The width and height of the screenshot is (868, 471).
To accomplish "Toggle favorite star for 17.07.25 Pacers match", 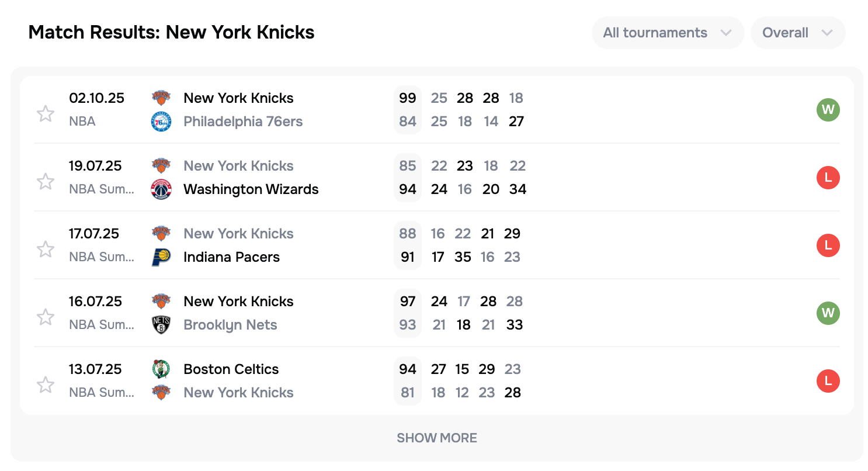I will coord(46,249).
